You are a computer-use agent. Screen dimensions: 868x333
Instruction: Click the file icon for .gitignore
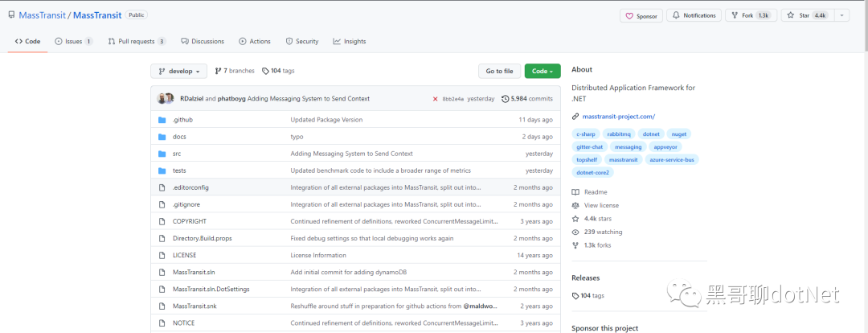click(162, 204)
